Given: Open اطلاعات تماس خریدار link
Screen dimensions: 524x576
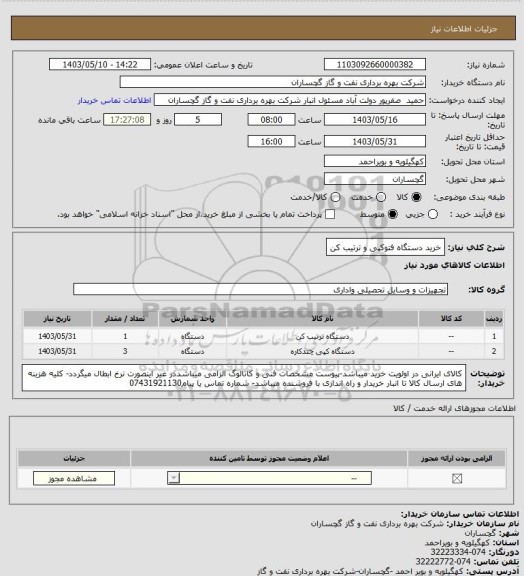Looking at the screenshot, I should point(114,101).
